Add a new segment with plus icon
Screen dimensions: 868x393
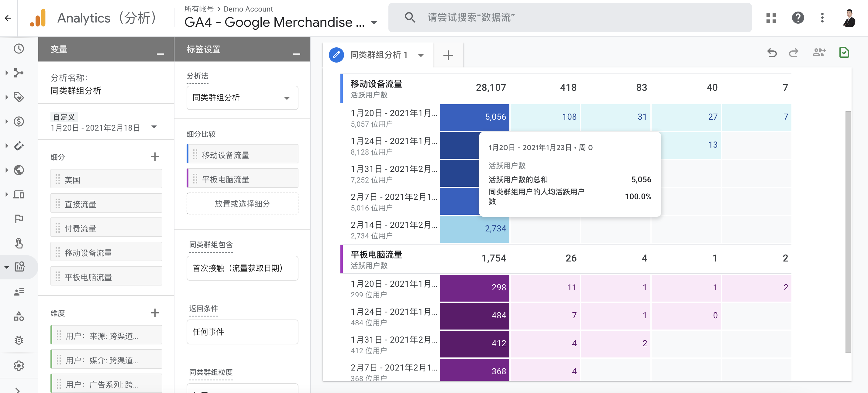pos(155,157)
